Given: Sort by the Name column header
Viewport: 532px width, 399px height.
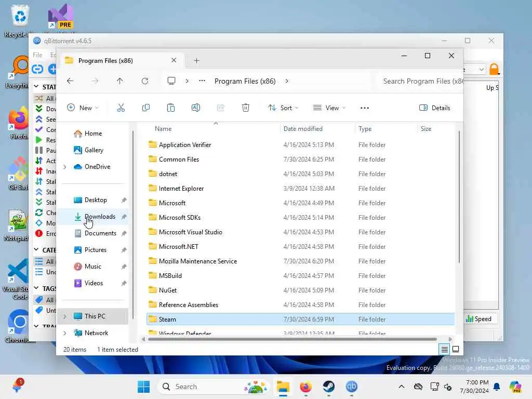Looking at the screenshot, I should coord(163,129).
